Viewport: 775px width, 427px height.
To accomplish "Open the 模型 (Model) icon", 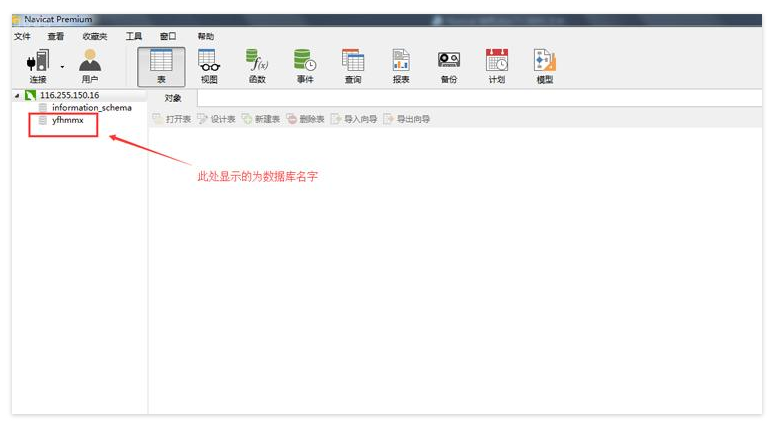I will (x=545, y=65).
